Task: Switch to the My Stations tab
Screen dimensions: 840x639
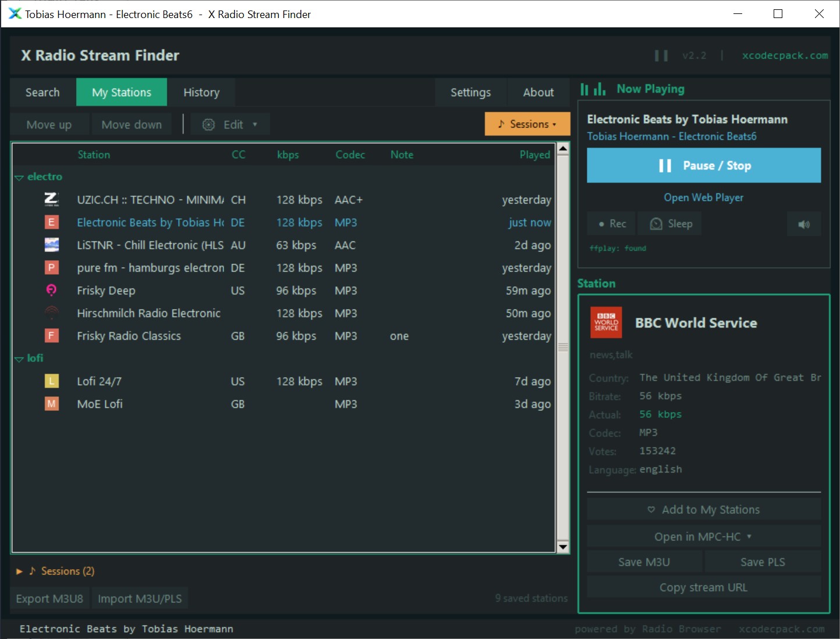Action: point(122,92)
